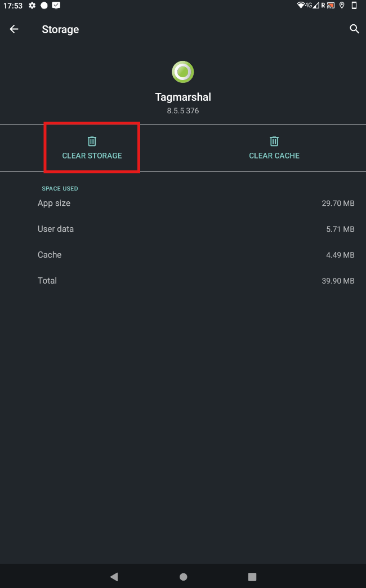Tap the Tagmarshal green app icon
The height and width of the screenshot is (588, 366).
183,72
